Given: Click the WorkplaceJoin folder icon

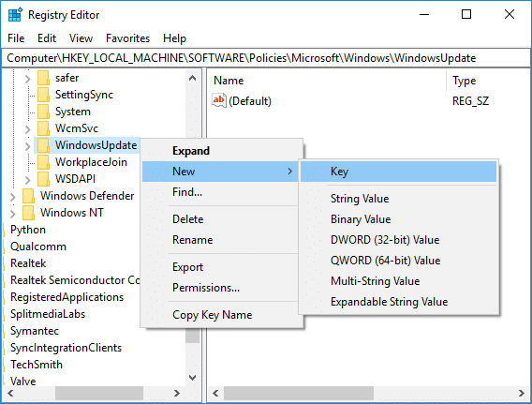Looking at the screenshot, I should tap(43, 162).
